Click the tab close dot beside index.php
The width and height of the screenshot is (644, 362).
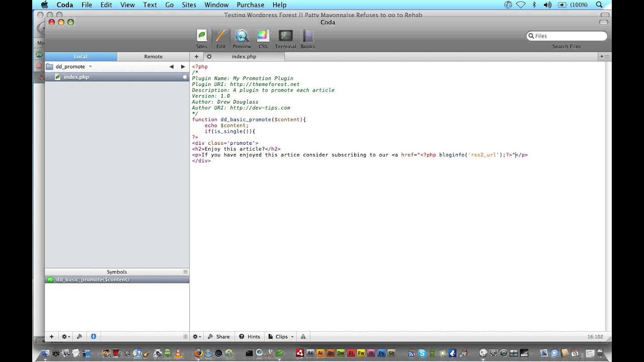[209, 57]
